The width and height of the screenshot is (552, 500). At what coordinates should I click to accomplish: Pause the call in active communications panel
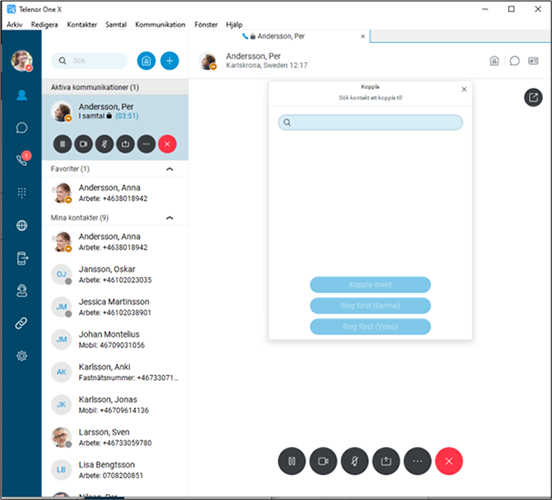click(x=63, y=144)
